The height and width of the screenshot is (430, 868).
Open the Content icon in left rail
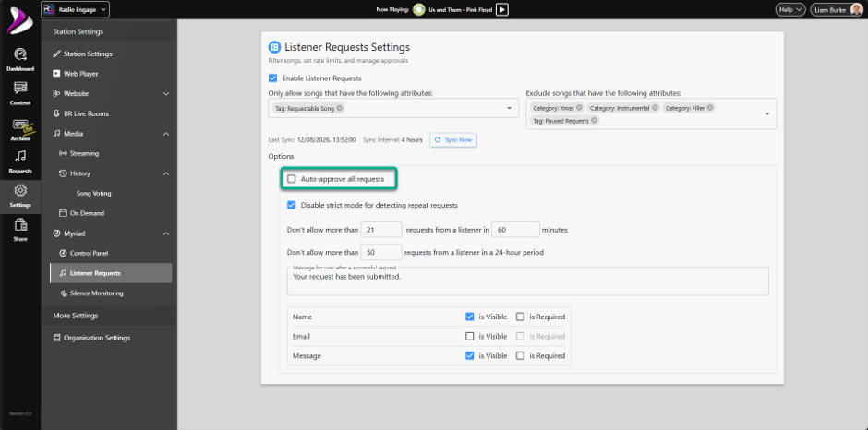[x=20, y=88]
